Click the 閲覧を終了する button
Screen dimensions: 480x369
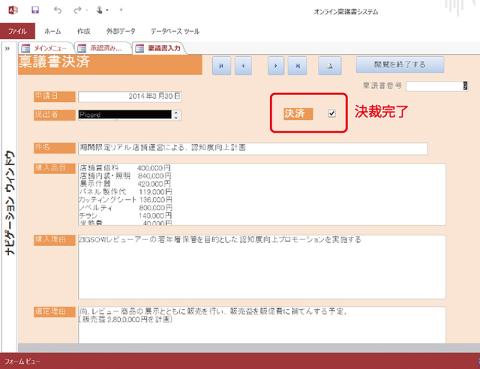tap(400, 65)
